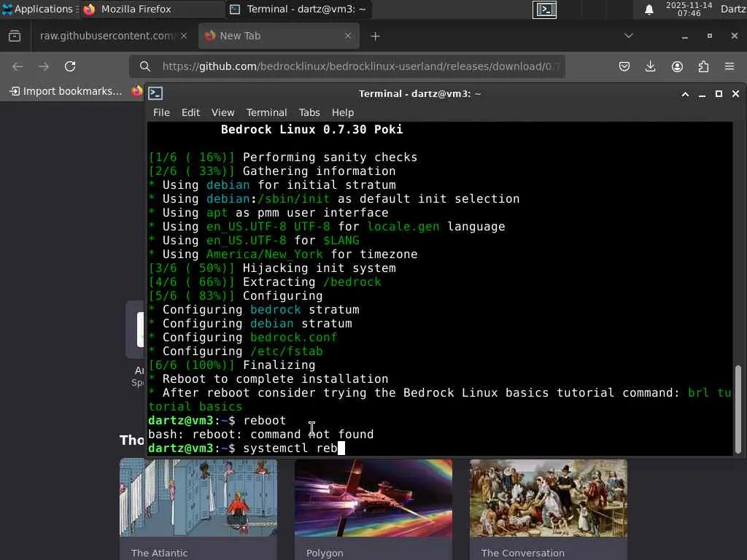The width and height of the screenshot is (747, 560).
Task: Open The Conversation story thumbnail
Action: coord(549,497)
